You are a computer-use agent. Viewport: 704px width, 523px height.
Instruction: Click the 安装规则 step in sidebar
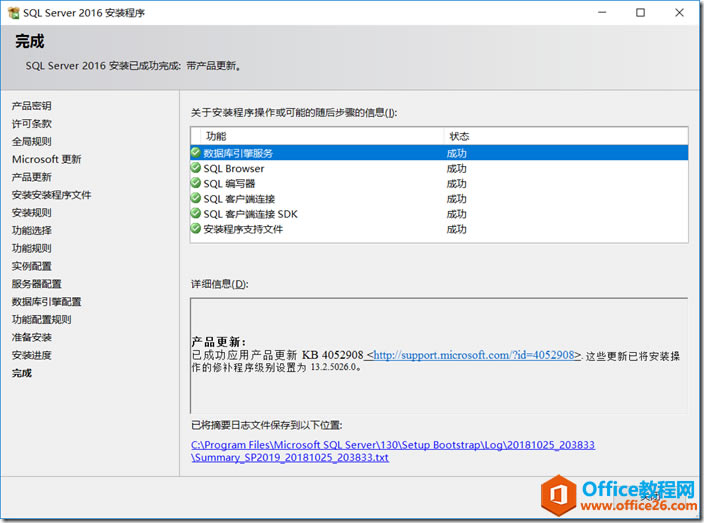click(x=31, y=213)
